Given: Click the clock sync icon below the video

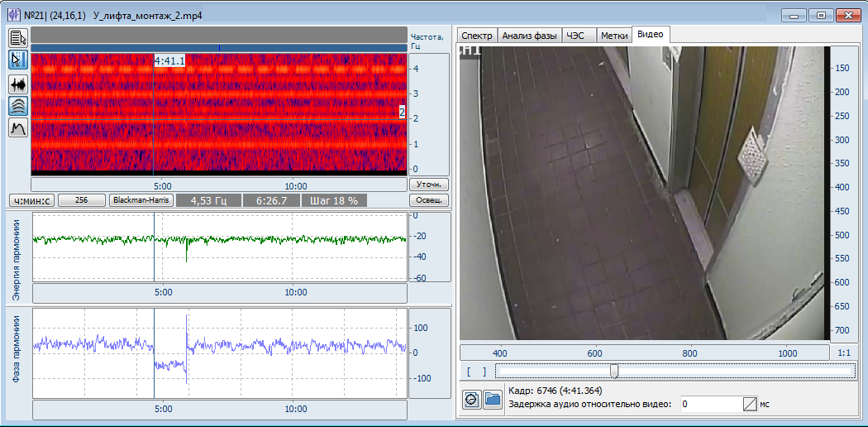Looking at the screenshot, I should tap(471, 399).
